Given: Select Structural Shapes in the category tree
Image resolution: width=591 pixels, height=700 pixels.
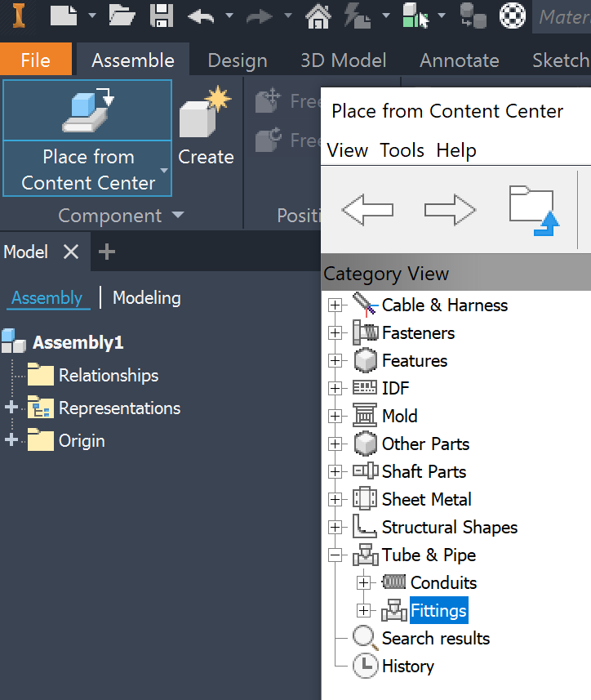Looking at the screenshot, I should coord(449,528).
